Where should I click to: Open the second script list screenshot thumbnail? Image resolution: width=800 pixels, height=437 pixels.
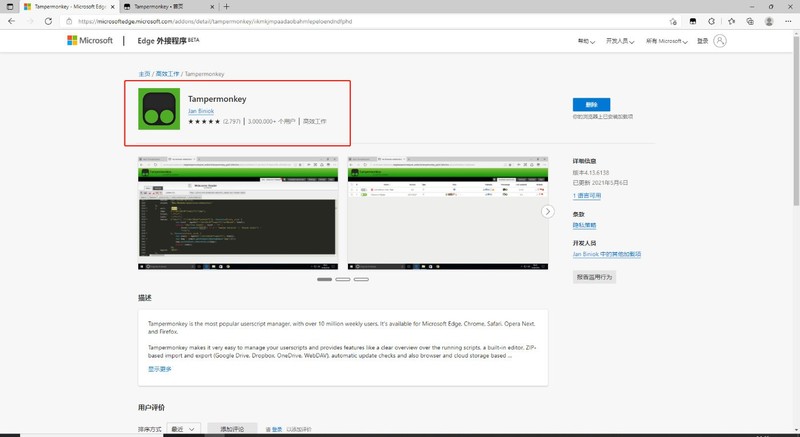(448, 213)
